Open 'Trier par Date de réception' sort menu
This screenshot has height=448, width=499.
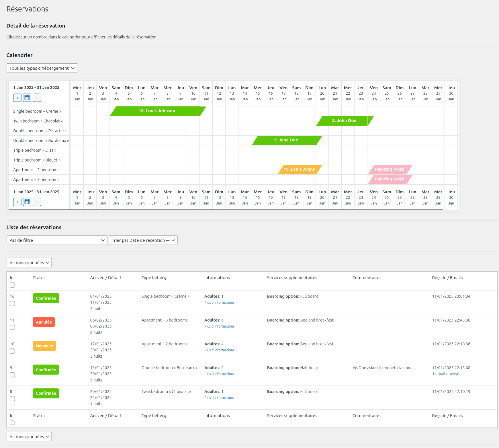click(143, 240)
